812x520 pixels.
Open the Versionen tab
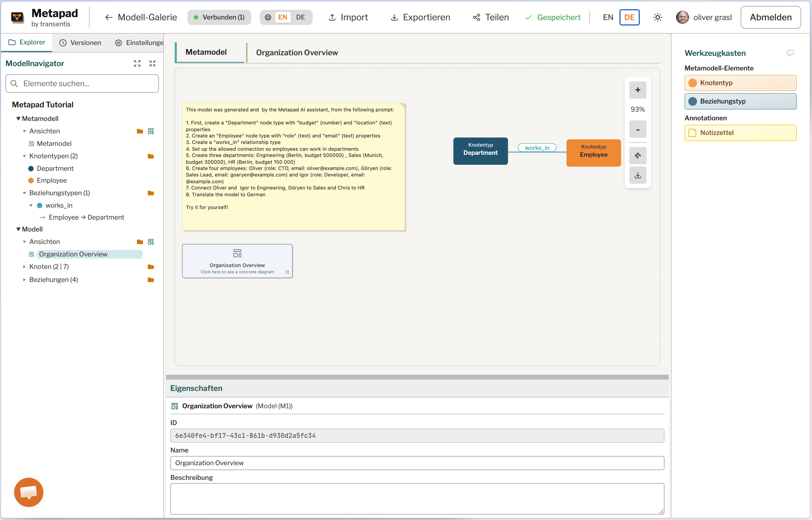click(x=80, y=43)
